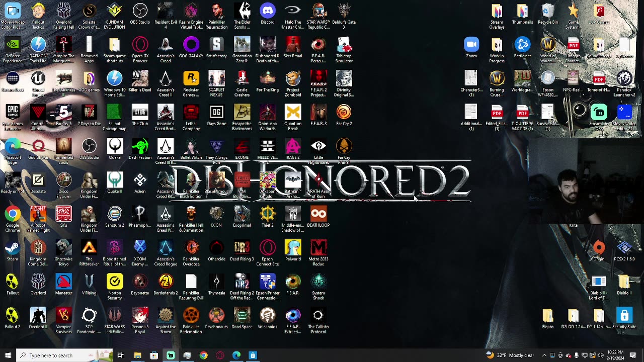Open the Dead Space shortcut
Image resolution: width=644 pixels, height=362 pixels.
tap(242, 318)
